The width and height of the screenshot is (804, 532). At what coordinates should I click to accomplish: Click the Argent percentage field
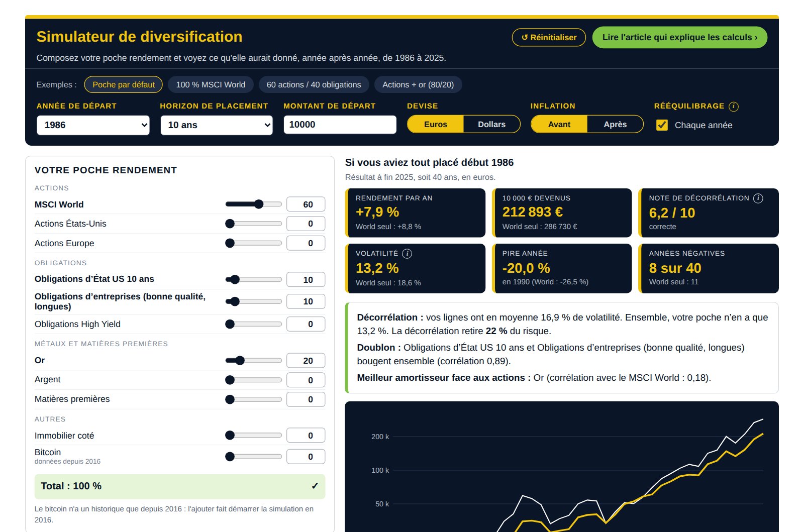[x=306, y=380]
